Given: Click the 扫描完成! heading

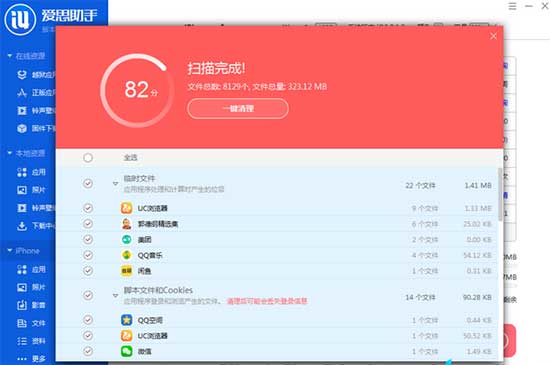Looking at the screenshot, I should (x=216, y=68).
